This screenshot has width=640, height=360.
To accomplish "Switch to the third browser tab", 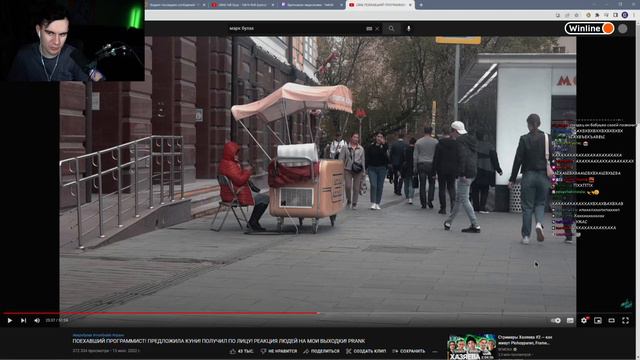I will point(312,5).
